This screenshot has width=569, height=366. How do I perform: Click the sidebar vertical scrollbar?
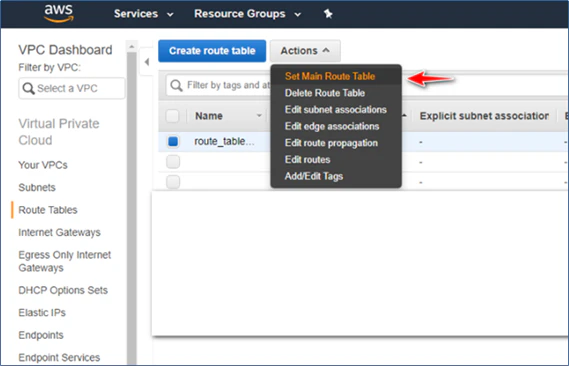pos(132,208)
